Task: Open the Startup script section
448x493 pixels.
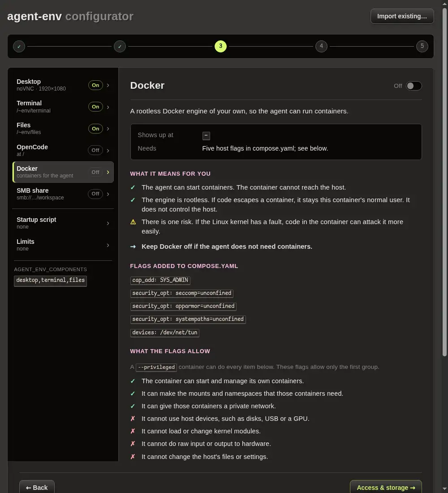Action: coord(63,223)
